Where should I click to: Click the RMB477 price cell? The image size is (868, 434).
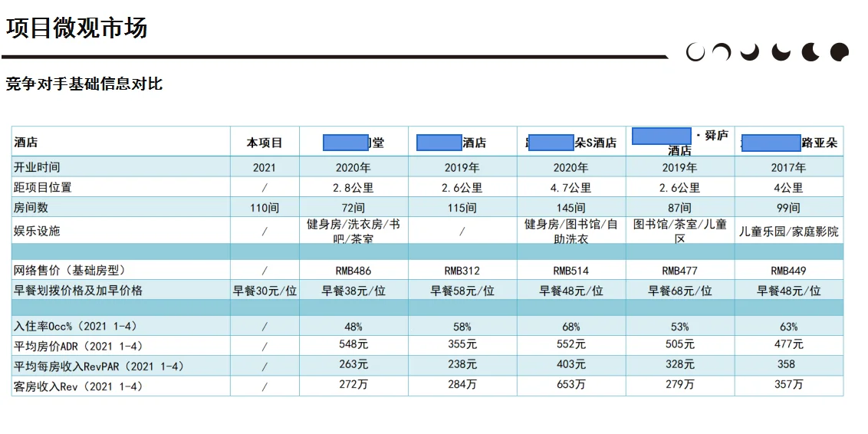point(679,271)
